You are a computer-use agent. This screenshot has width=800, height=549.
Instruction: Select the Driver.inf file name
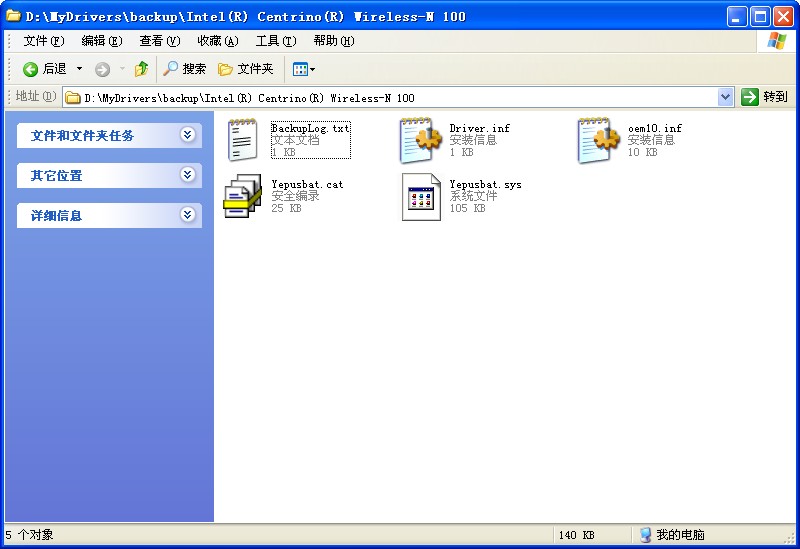[480, 128]
